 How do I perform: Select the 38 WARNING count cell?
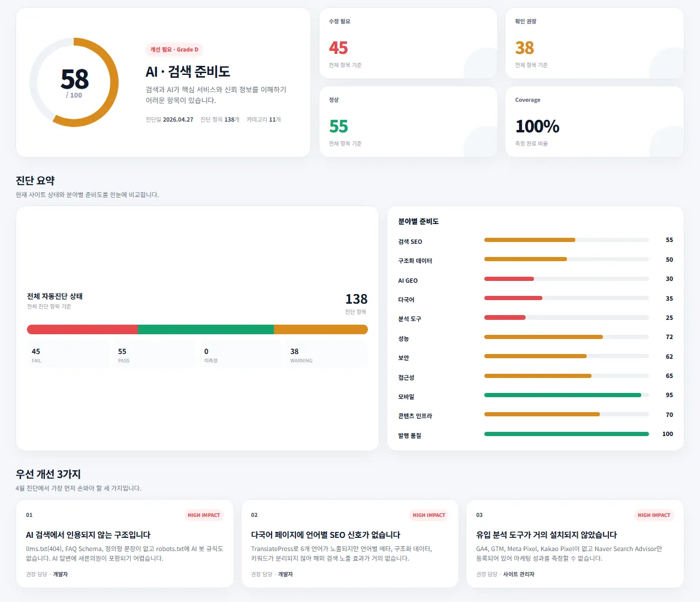click(327, 355)
